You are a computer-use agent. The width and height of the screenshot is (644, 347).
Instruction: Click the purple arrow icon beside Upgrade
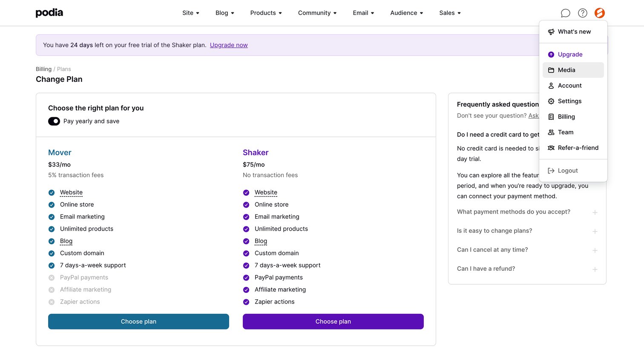click(551, 55)
